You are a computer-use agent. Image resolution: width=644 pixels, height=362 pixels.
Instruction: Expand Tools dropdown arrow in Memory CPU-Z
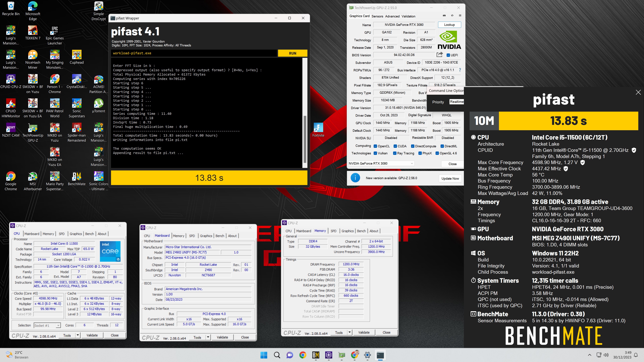tap(350, 333)
